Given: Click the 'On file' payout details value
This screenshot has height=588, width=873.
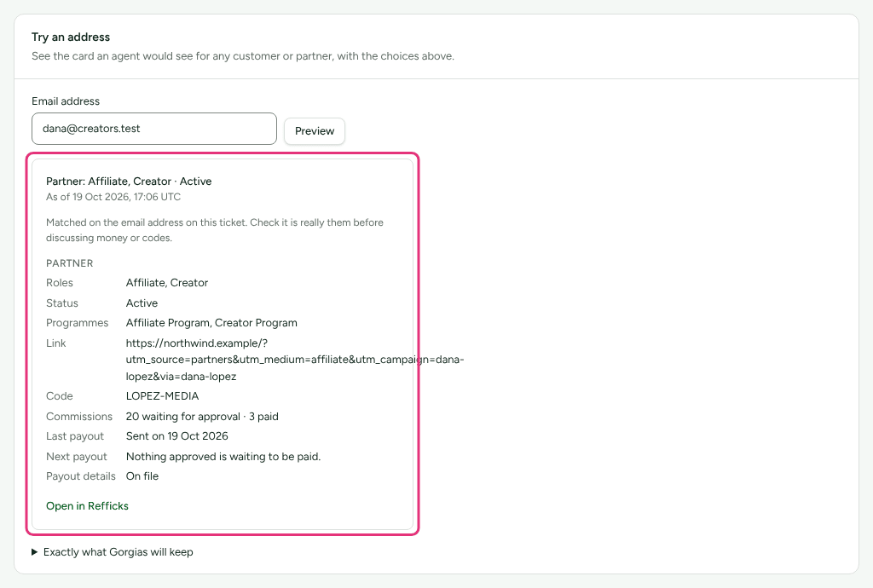Looking at the screenshot, I should click(142, 476).
